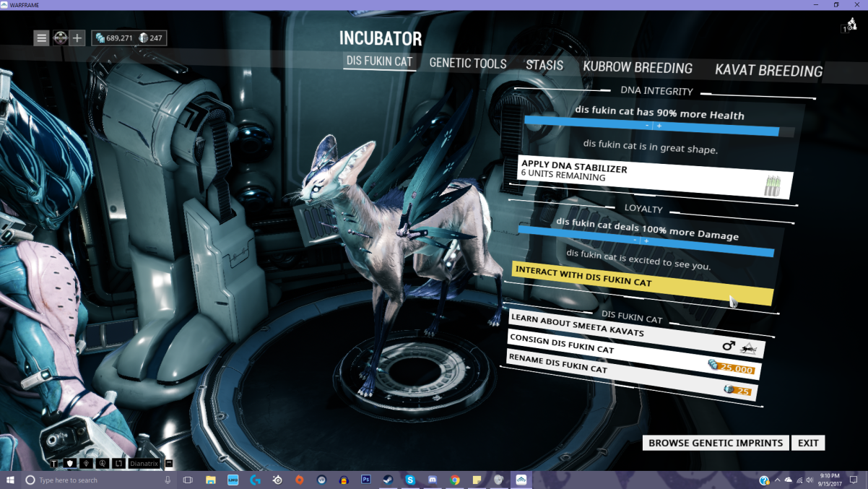The width and height of the screenshot is (868, 489).
Task: Open the Windows Start menu
Action: coord(11,480)
